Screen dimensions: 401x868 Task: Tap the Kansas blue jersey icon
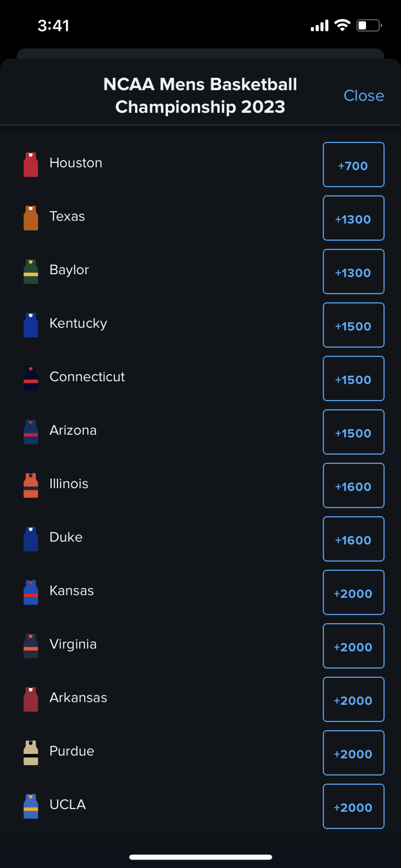pyautogui.click(x=31, y=592)
